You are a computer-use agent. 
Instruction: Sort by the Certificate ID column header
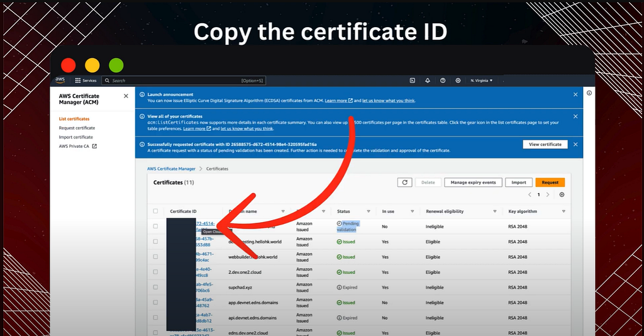[183, 211]
